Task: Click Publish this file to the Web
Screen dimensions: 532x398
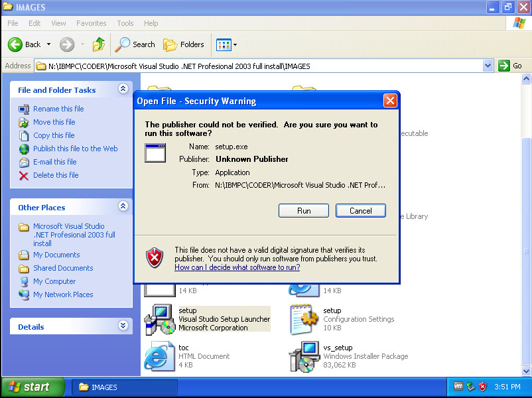Action: [76, 149]
